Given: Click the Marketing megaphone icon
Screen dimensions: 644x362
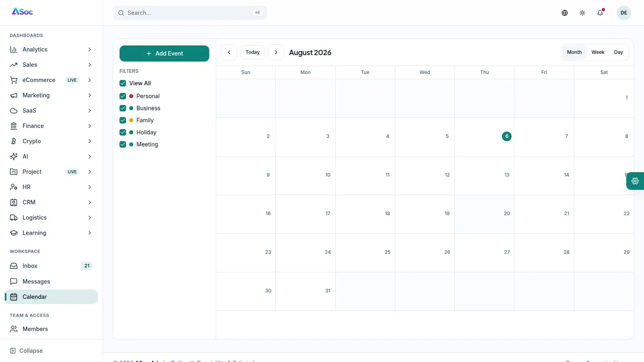Looking at the screenshot, I should coord(14,95).
